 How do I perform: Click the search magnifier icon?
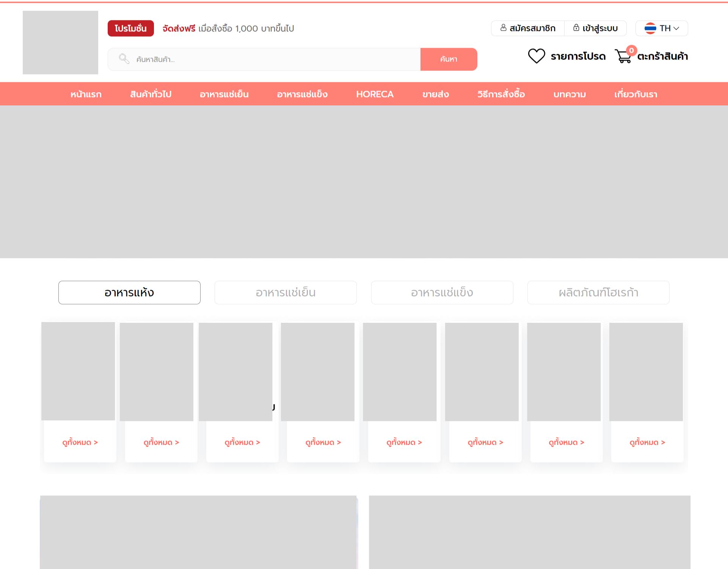coord(124,59)
